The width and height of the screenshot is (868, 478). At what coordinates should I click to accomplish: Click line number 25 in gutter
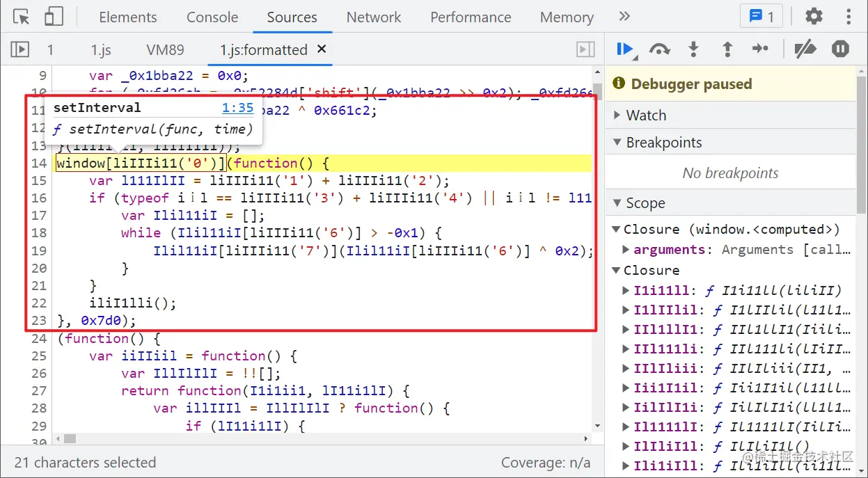tap(39, 356)
